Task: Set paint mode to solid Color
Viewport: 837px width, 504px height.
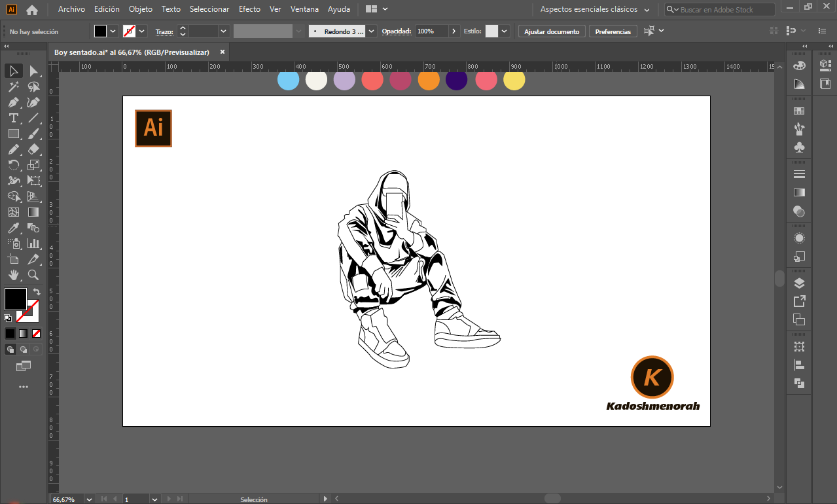Action: [10, 333]
